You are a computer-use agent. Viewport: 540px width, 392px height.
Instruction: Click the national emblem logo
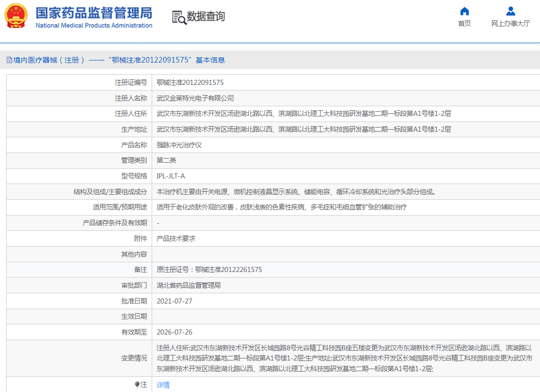(x=16, y=16)
